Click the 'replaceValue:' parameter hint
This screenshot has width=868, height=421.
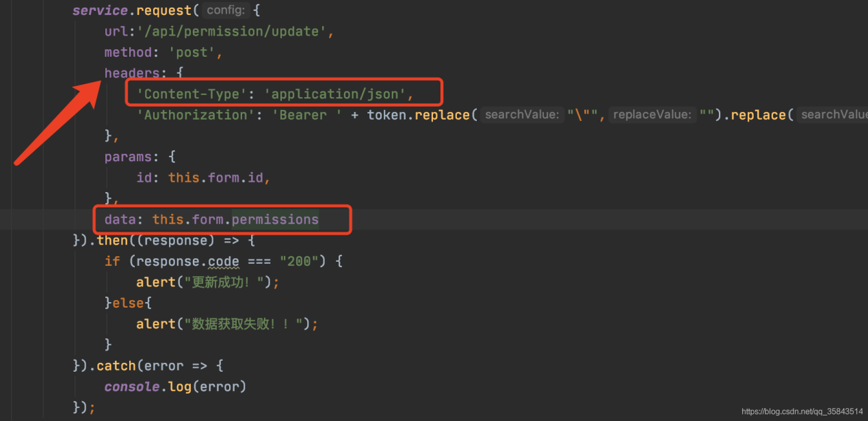click(651, 115)
